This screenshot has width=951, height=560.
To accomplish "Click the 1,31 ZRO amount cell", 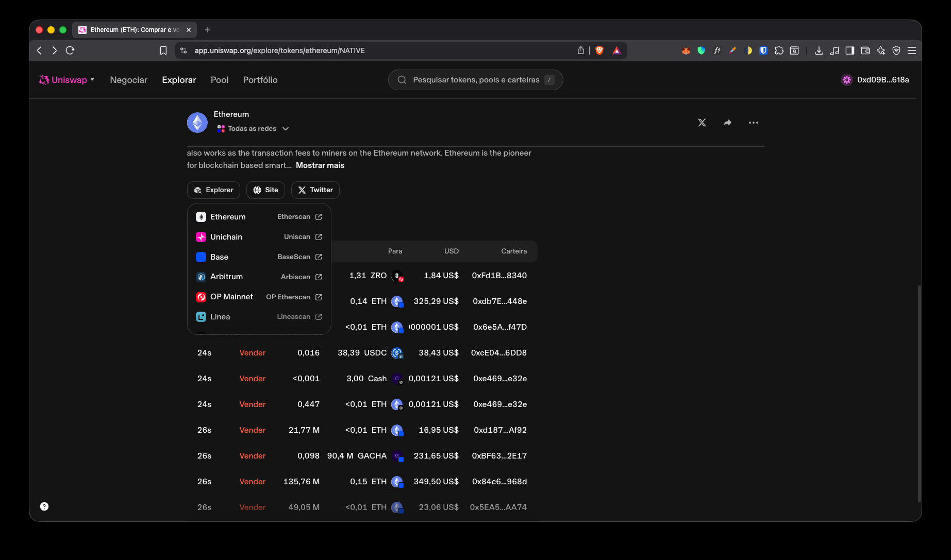I will pyautogui.click(x=376, y=276).
